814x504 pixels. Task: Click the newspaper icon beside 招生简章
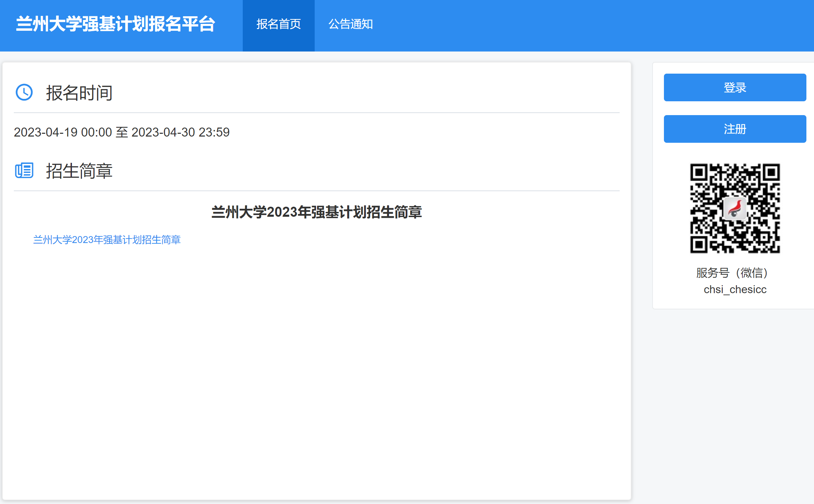[24, 170]
